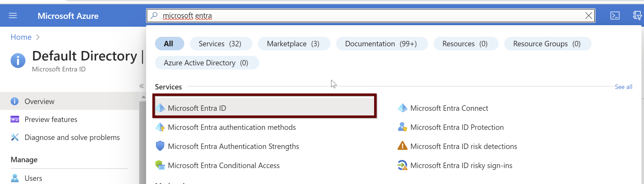Click the Microsoft Azure logo text
Viewport: 644px width, 184px height.
68,16
